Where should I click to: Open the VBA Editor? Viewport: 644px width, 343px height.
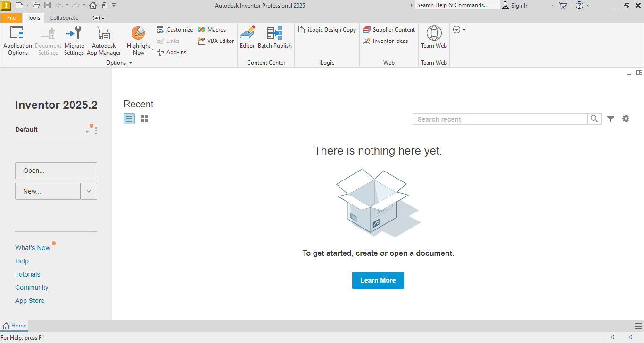point(216,41)
